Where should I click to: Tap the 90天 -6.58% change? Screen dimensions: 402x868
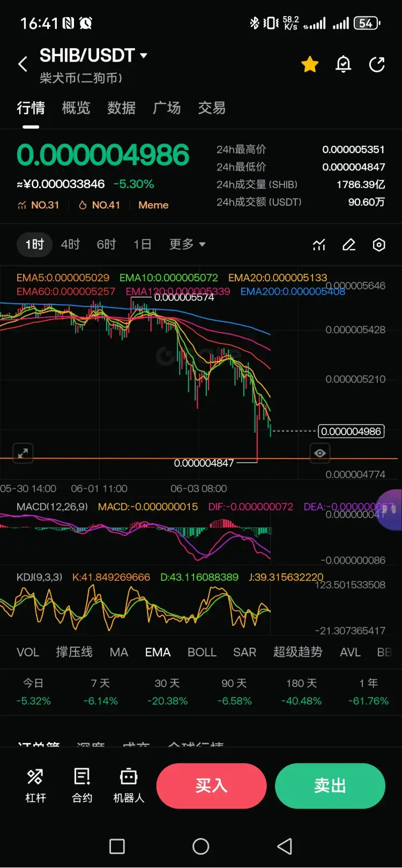point(234,692)
